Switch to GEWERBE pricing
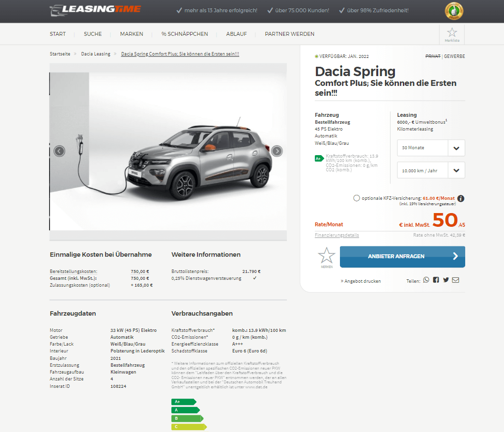 click(454, 56)
